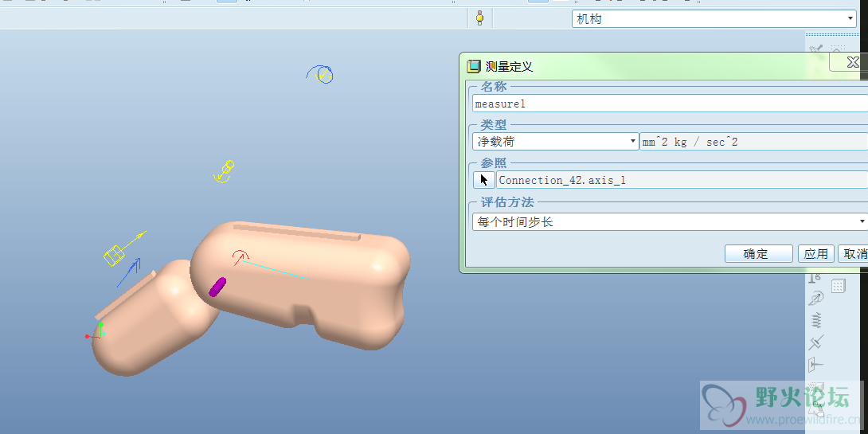Close the 测量定义 dialog window
Viewport: 868px width, 434px height.
click(x=851, y=63)
